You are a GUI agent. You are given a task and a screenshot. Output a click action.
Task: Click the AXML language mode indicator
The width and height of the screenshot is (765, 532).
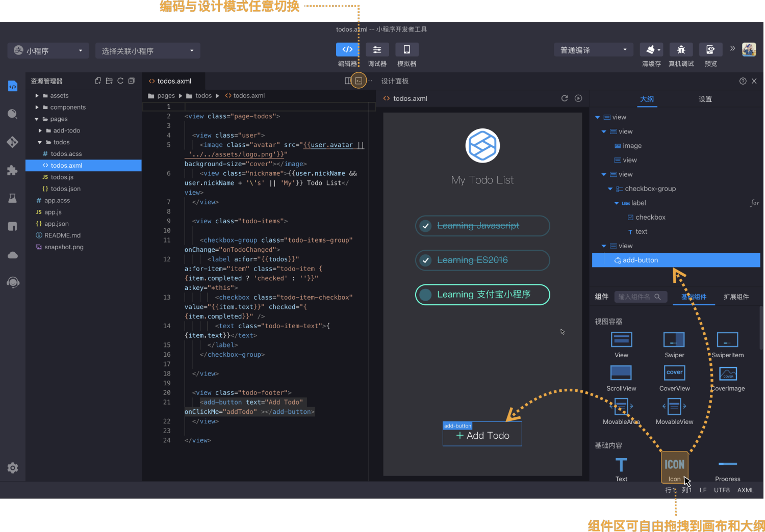click(746, 490)
